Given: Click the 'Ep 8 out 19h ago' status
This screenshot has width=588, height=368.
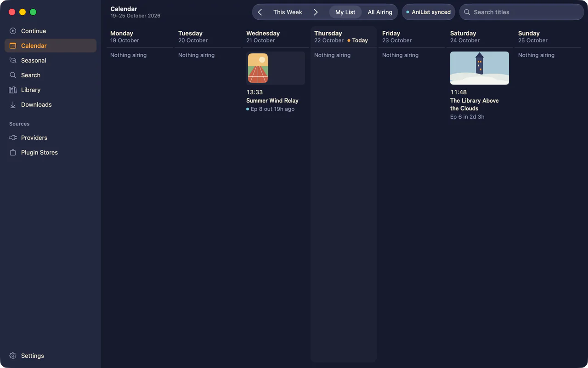Looking at the screenshot, I should coord(271,109).
